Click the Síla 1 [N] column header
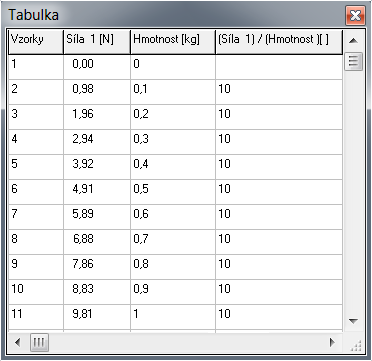This screenshot has width=372, height=361. pyautogui.click(x=97, y=42)
